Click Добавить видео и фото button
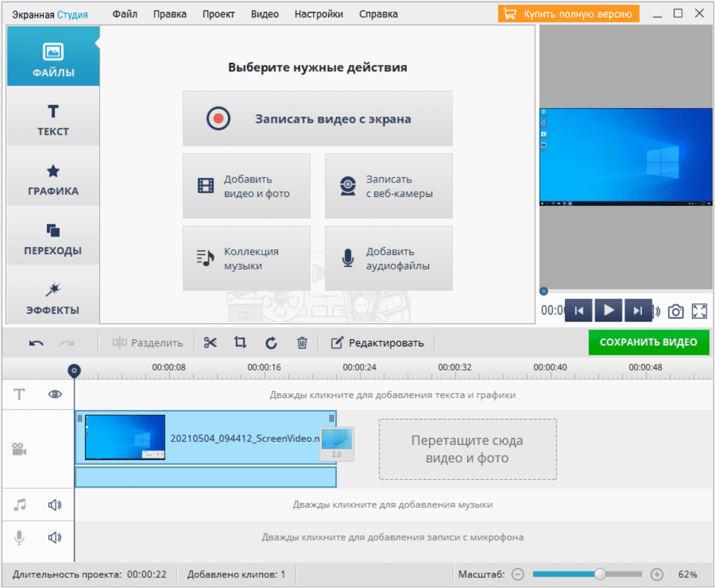The height and width of the screenshot is (588, 715). coord(247,186)
